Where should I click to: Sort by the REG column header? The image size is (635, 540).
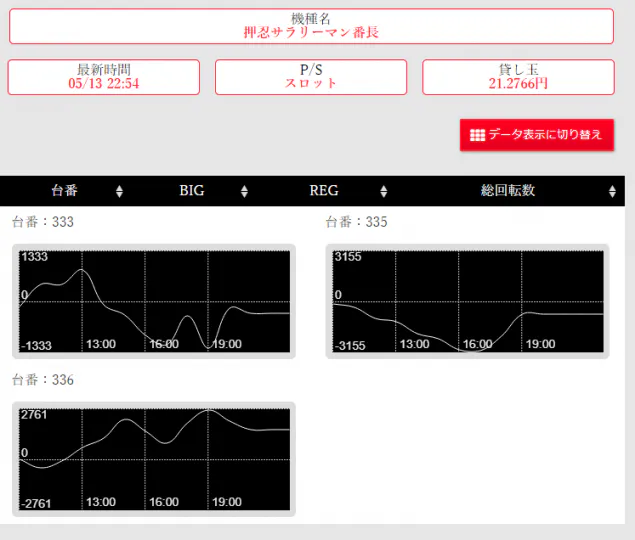coord(324,190)
